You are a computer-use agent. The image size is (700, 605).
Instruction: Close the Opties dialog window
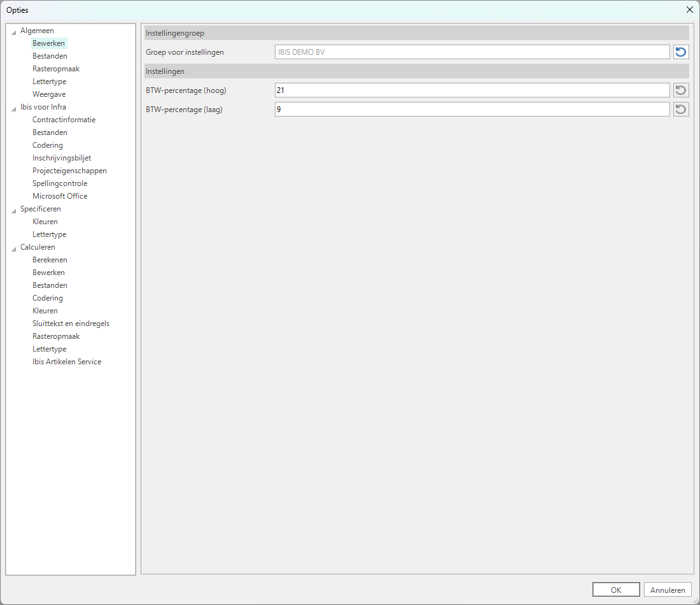tap(689, 10)
